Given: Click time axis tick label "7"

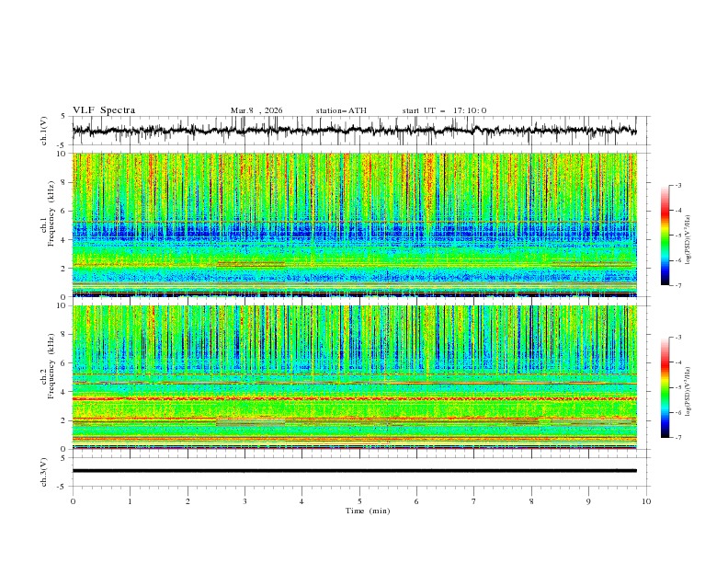Looking at the screenshot, I should [474, 501].
